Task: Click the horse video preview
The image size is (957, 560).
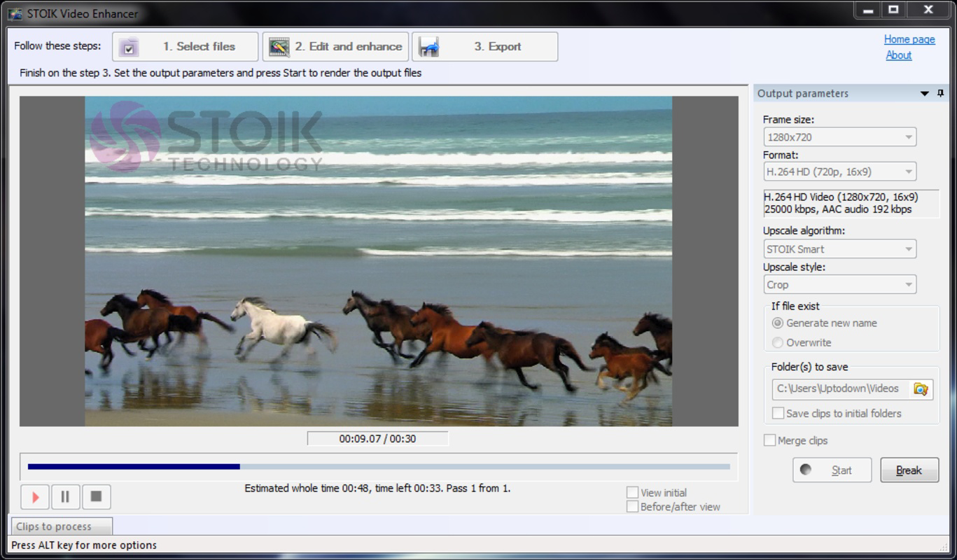Action: tap(378, 261)
